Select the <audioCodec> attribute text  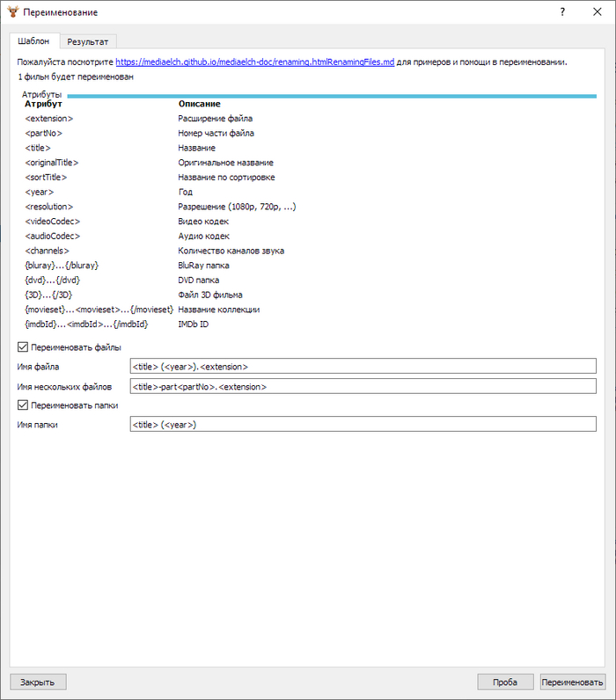[53, 237]
